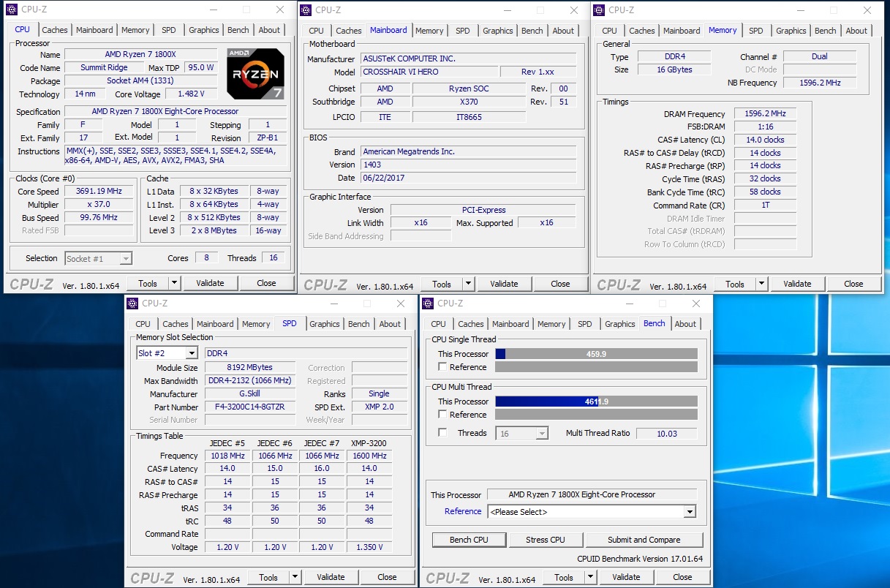Click the Reference link label in Bench window
This screenshot has width=890, height=588.
tap(463, 511)
